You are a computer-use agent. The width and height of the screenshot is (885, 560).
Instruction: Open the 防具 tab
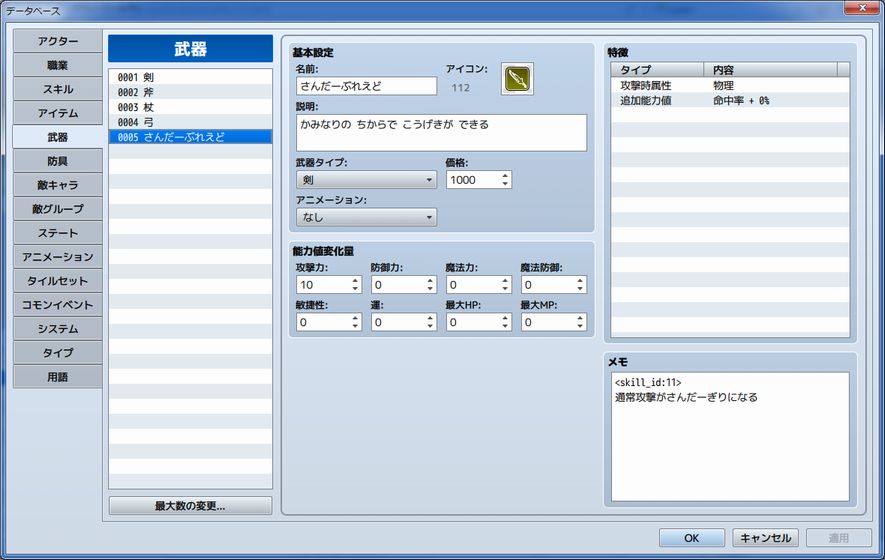[x=58, y=161]
